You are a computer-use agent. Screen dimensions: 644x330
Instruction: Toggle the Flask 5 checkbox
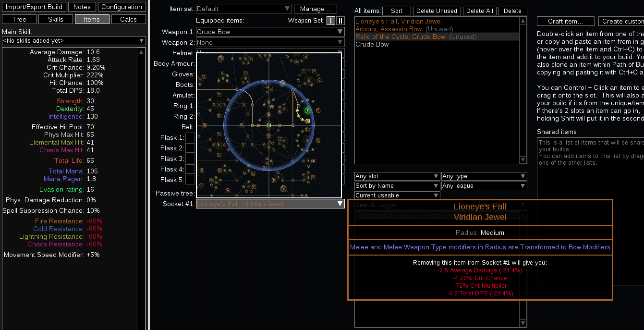(190, 180)
